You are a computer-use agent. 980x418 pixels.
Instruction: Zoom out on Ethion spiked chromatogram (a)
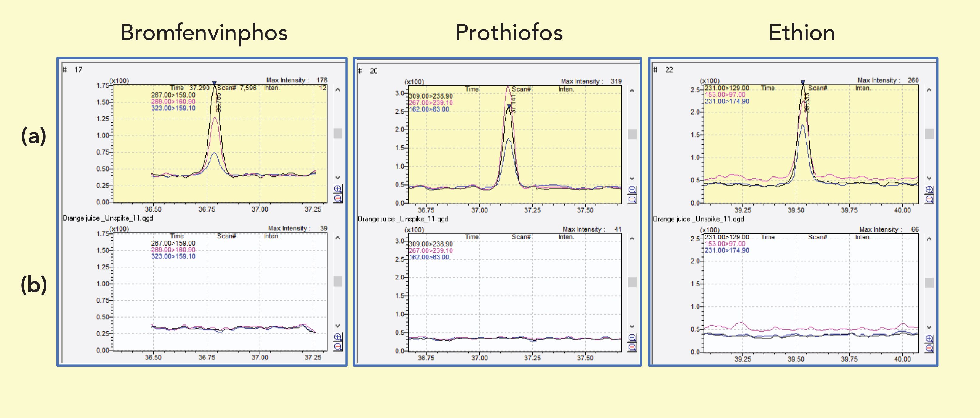pos(929,199)
